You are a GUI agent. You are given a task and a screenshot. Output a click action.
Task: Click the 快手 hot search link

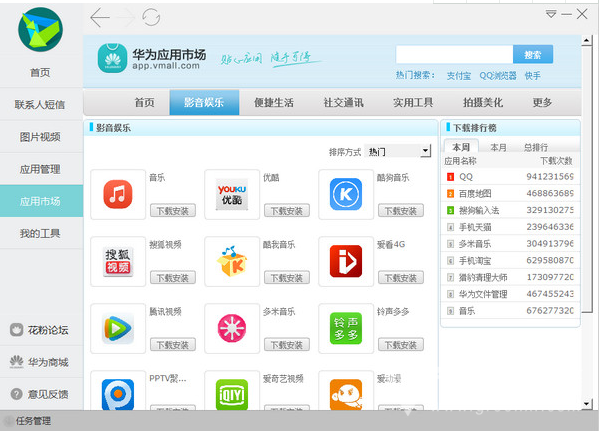point(532,76)
